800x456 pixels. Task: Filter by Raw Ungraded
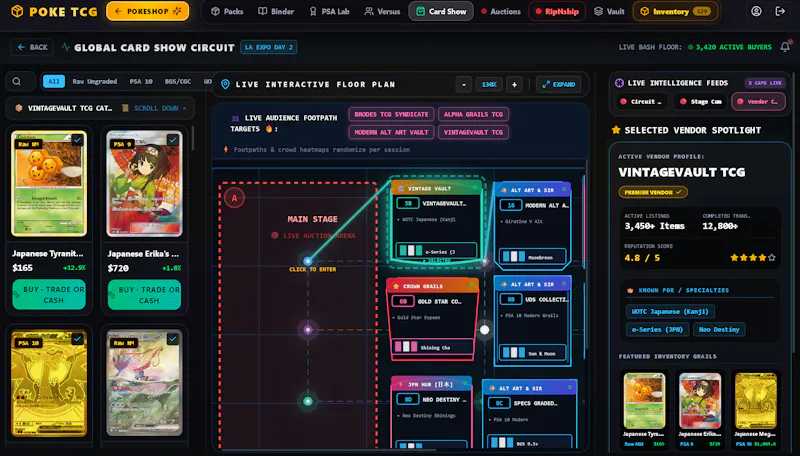coord(94,81)
